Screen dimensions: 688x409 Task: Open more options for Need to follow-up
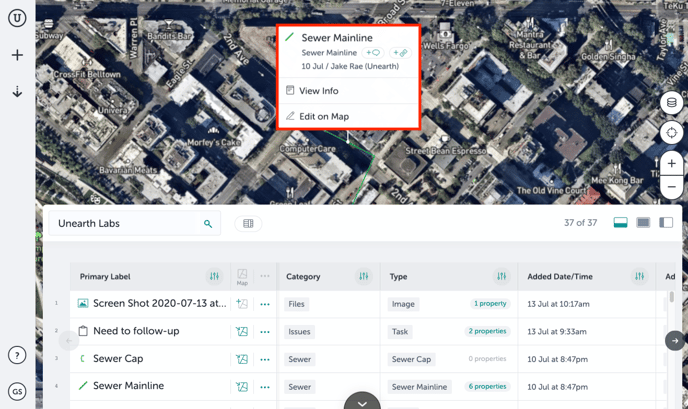click(265, 332)
